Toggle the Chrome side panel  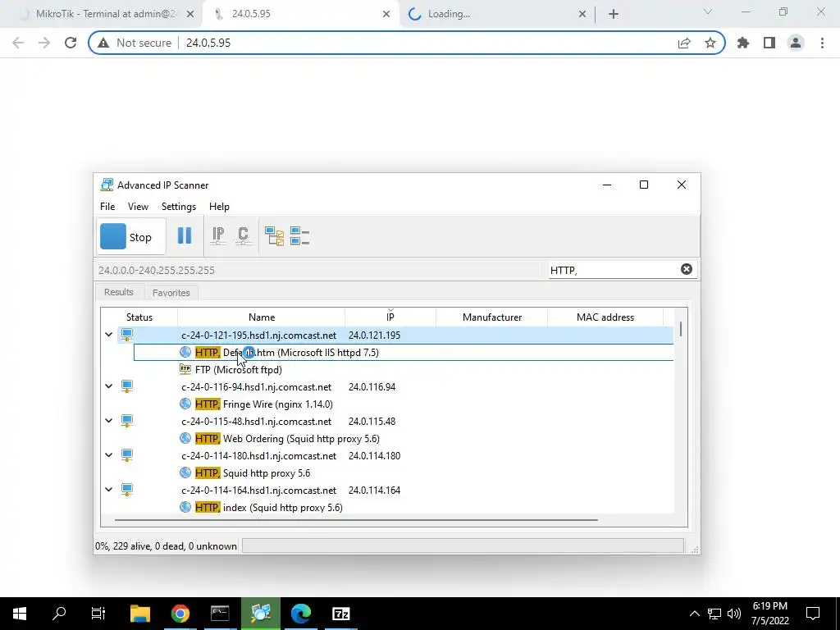click(x=769, y=43)
